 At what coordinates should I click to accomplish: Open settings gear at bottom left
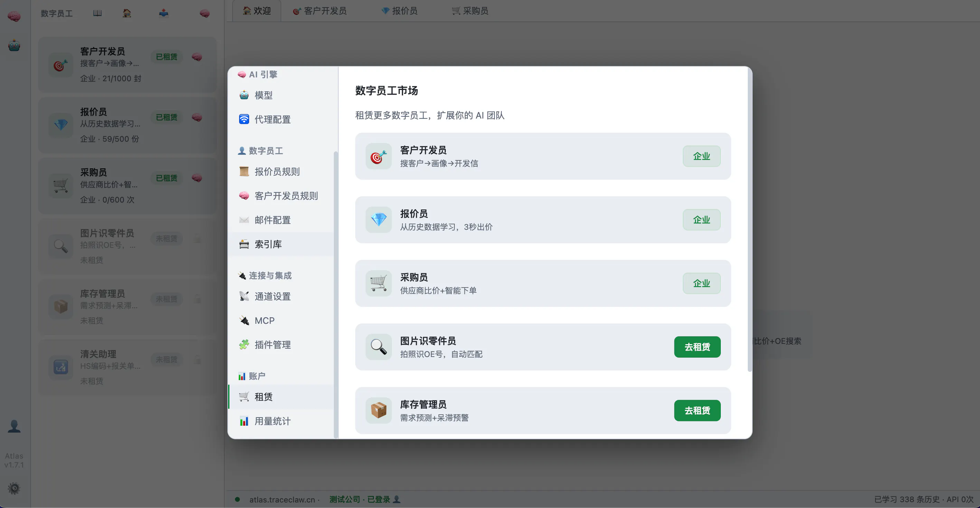pos(14,488)
